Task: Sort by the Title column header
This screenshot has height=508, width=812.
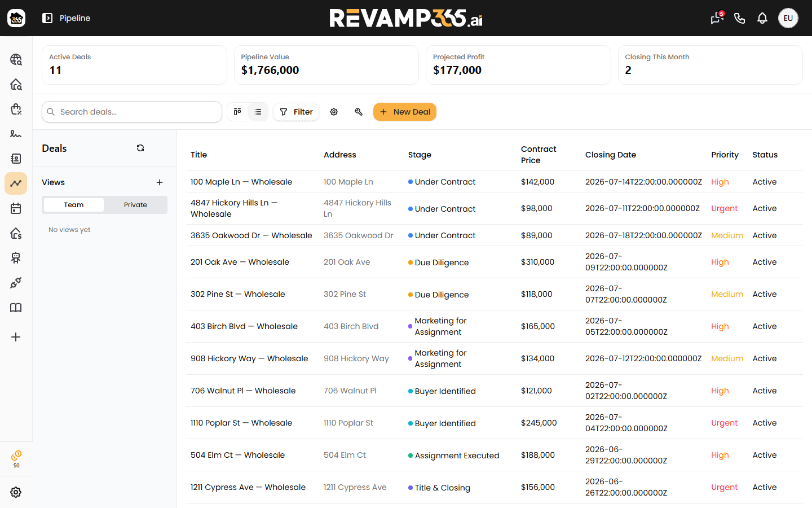Action: (x=198, y=155)
